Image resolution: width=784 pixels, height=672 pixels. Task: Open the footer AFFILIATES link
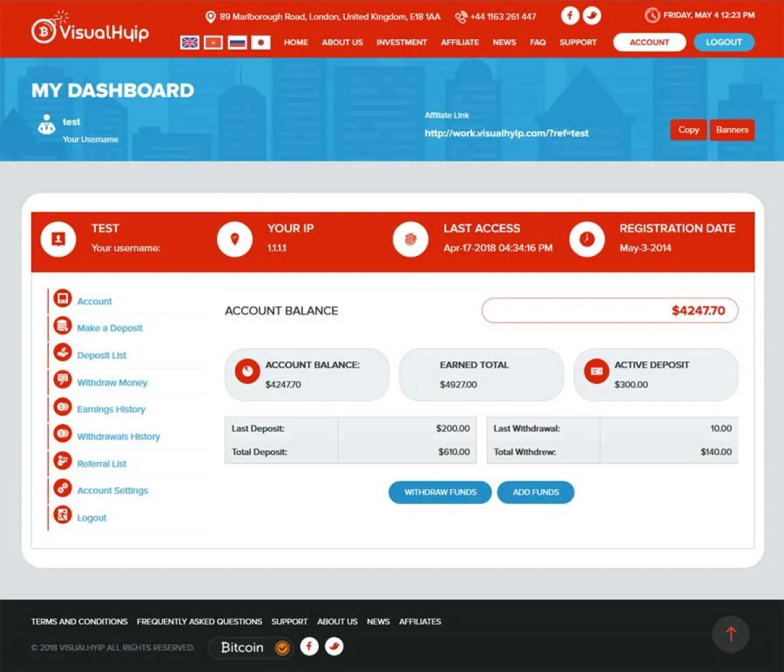[x=420, y=622]
